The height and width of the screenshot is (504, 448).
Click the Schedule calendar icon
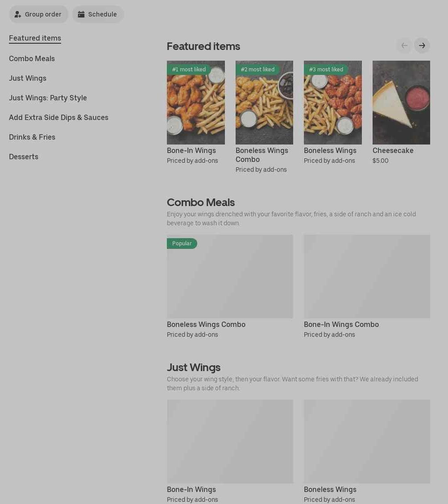(x=81, y=14)
